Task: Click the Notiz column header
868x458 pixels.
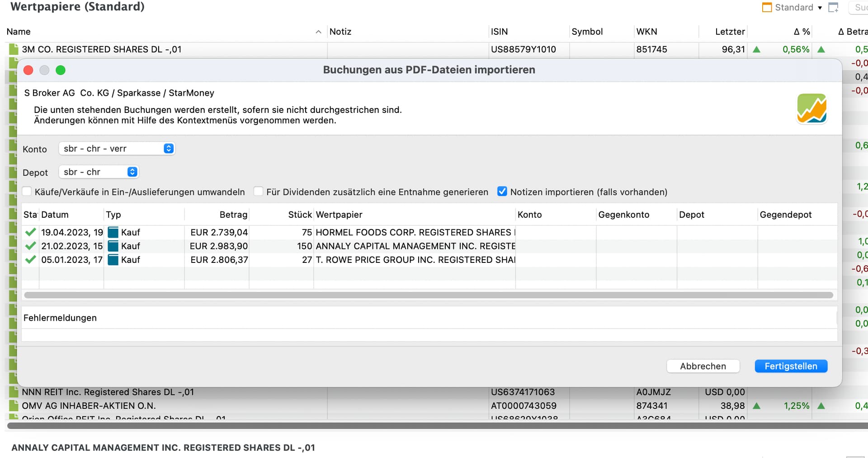Action: 408,32
